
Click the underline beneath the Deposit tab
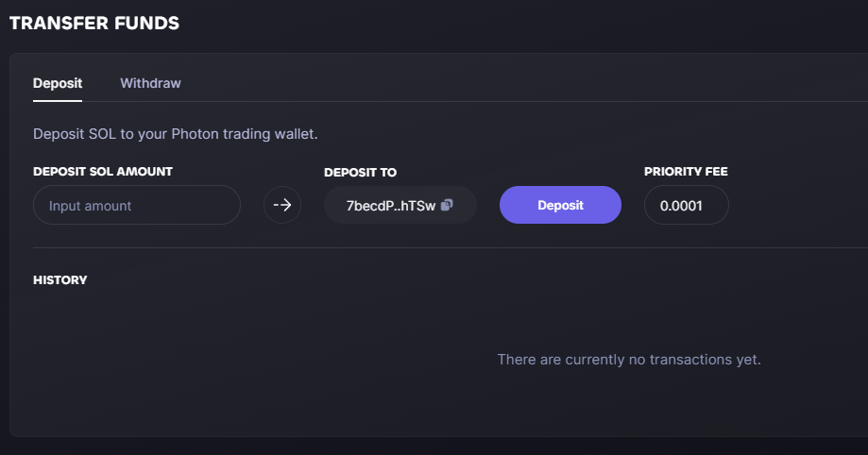(x=58, y=101)
